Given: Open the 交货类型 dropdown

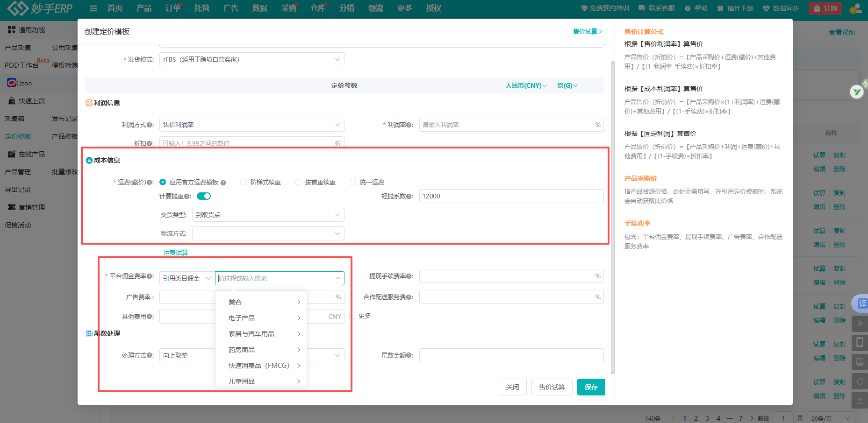Looking at the screenshot, I should 268,215.
